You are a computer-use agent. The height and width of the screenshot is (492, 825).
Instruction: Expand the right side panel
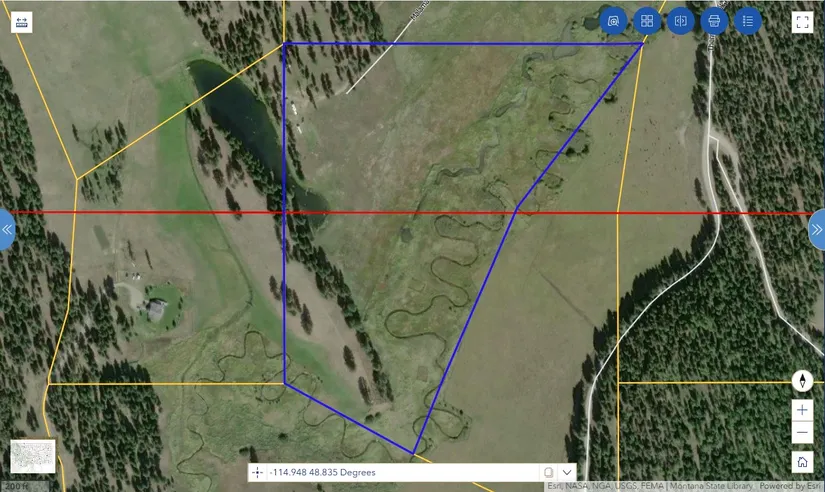tap(817, 229)
